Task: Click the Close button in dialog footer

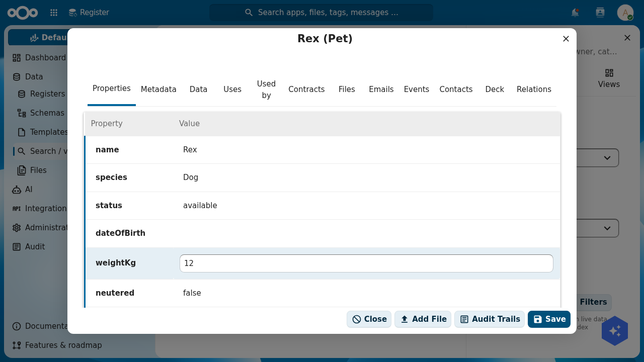Action: tap(369, 319)
